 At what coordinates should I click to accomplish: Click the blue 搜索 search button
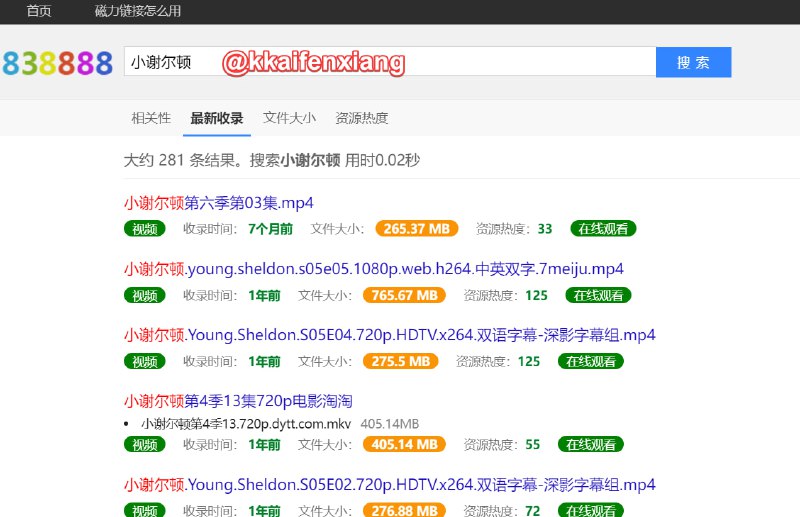click(x=693, y=62)
